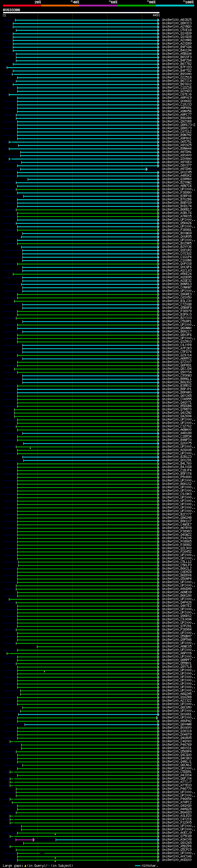Click the label UniRef100_P46769

(x=177, y=745)
